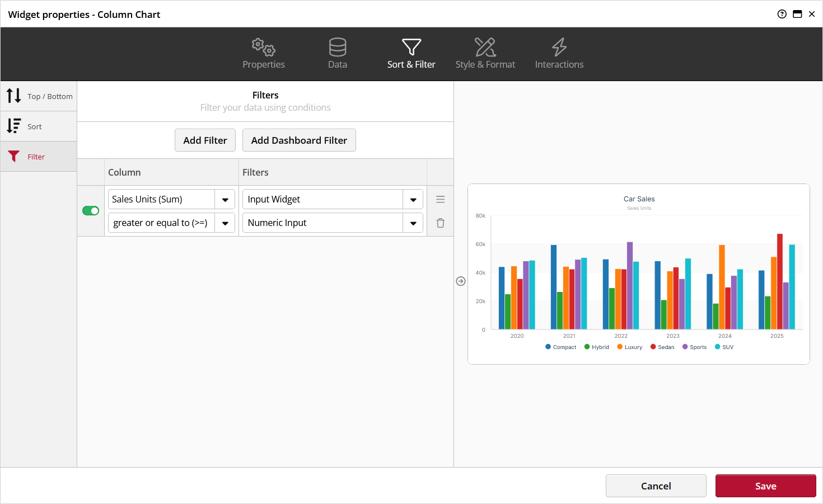Click the Car Sales chart title
The image size is (823, 504).
pos(639,199)
